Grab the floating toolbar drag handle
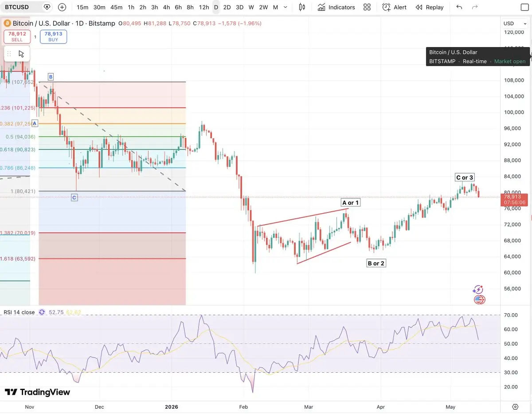The image size is (532, 414). pos(9,54)
